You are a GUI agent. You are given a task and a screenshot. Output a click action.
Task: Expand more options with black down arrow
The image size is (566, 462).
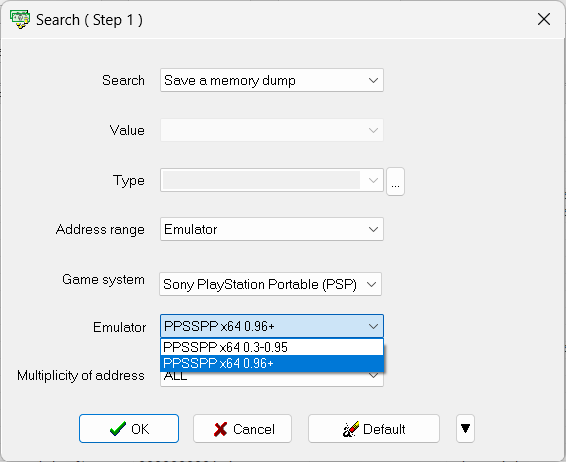[x=465, y=428]
